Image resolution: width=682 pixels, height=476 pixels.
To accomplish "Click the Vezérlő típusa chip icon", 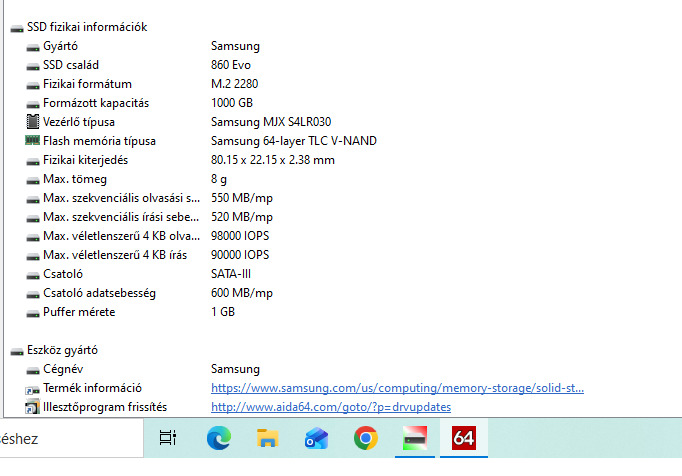I will click(x=33, y=121).
